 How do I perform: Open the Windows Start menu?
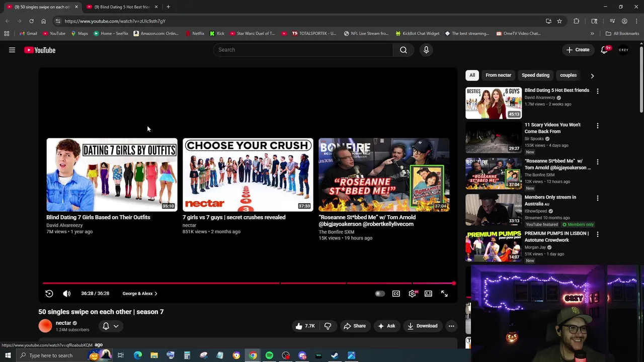8,355
